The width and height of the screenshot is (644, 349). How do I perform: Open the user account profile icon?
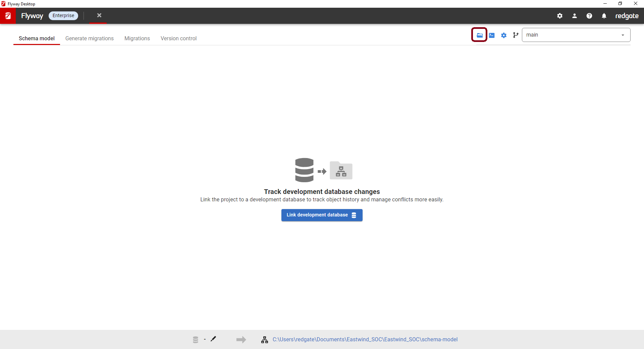pos(575,16)
